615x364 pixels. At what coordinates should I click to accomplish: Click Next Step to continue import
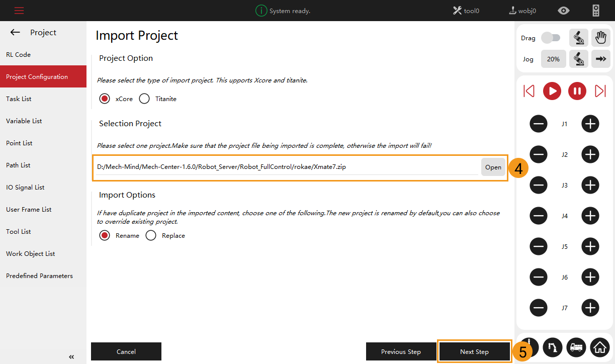(474, 351)
